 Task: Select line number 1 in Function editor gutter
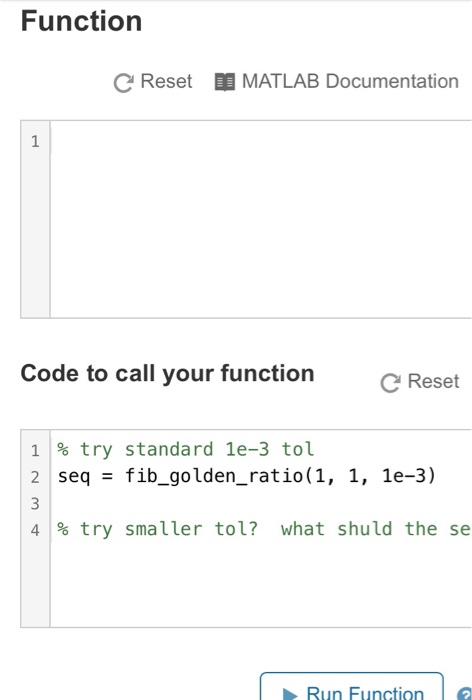click(x=35, y=142)
